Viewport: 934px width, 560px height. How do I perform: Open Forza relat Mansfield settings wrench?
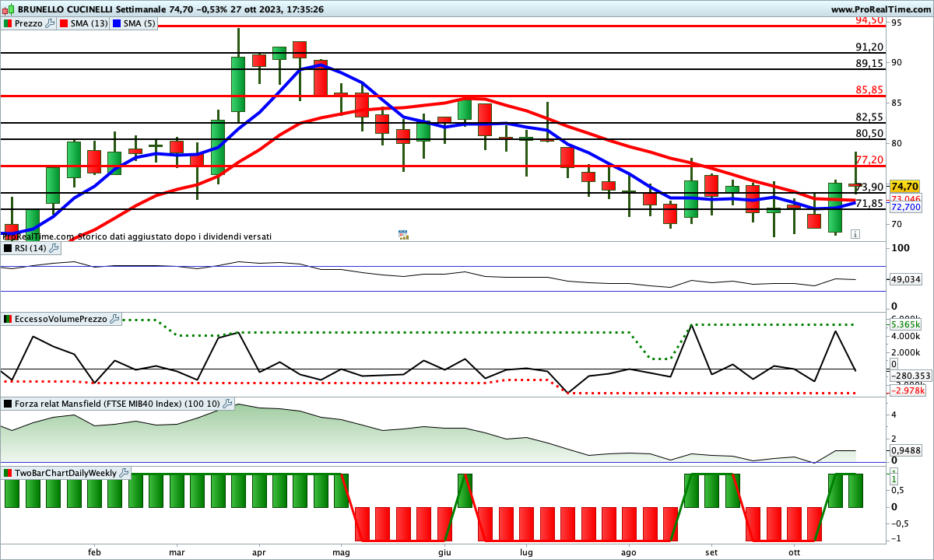228,404
